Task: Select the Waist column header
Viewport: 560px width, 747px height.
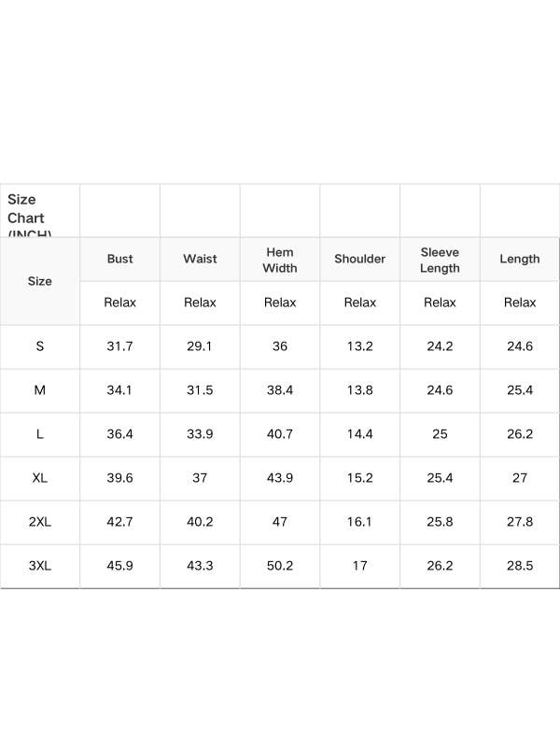Action: pos(200,259)
